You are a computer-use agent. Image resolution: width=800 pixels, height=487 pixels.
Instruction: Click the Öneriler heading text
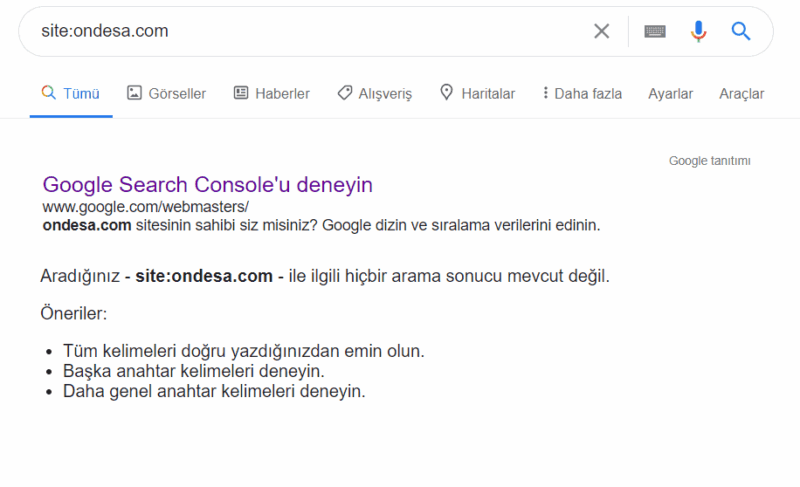(x=73, y=314)
